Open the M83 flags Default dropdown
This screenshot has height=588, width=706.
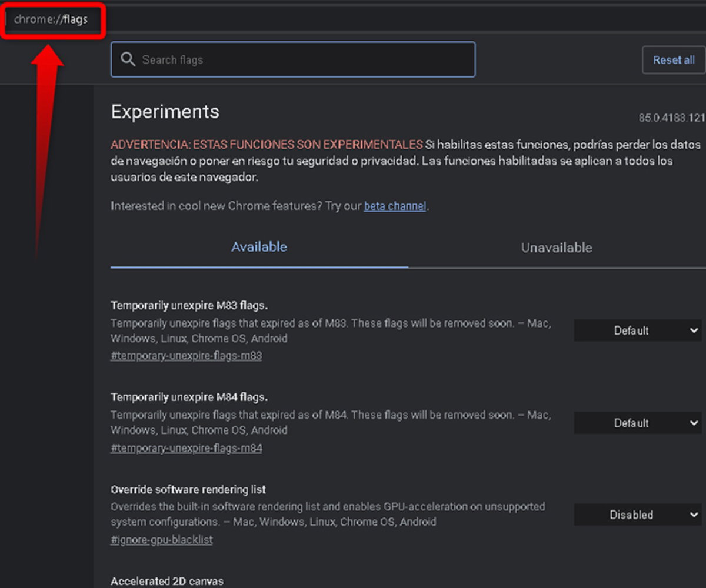(x=638, y=330)
